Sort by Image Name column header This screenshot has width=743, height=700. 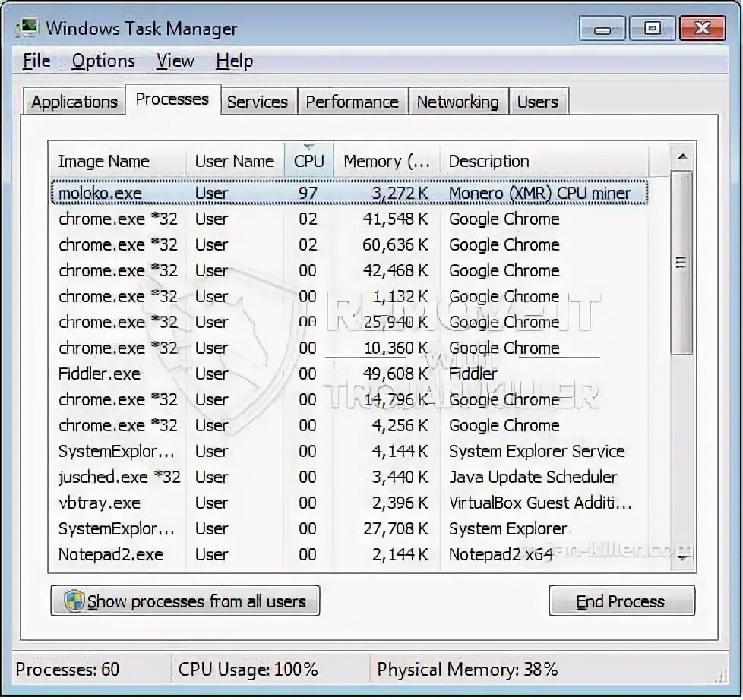(x=118, y=161)
